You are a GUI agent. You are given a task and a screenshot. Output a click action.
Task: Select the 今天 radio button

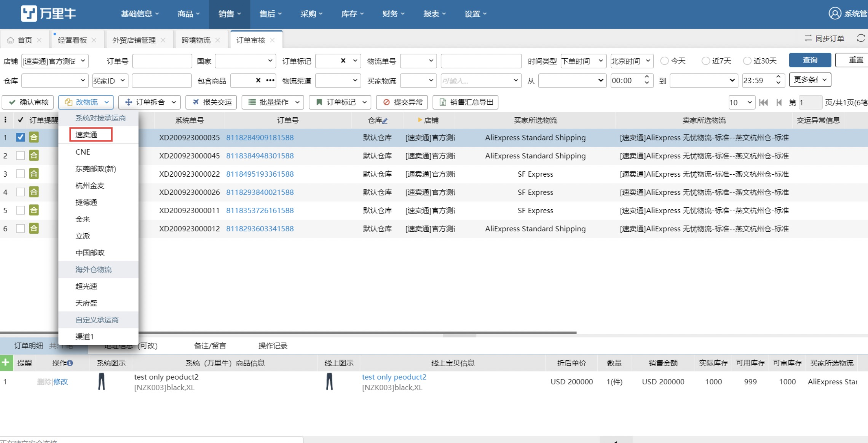click(x=664, y=61)
